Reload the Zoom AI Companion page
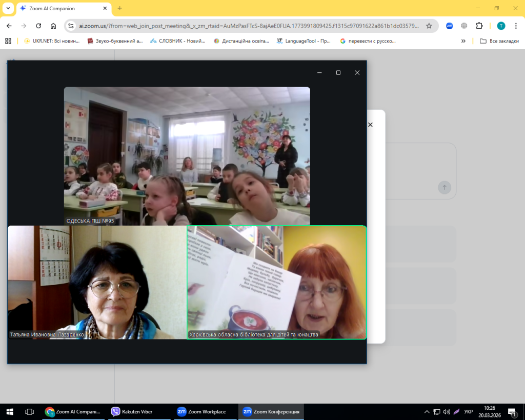Image resolution: width=525 pixels, height=420 pixels. pyautogui.click(x=38, y=26)
